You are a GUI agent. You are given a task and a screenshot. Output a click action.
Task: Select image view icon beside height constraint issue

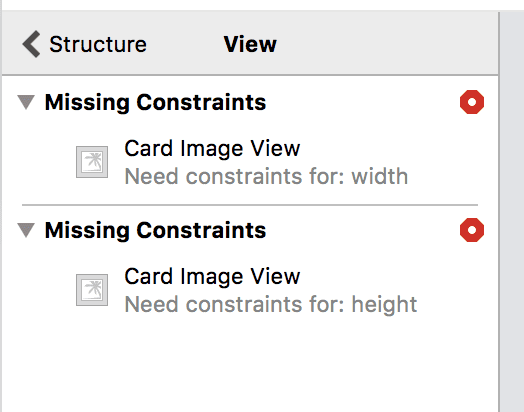coord(92,290)
